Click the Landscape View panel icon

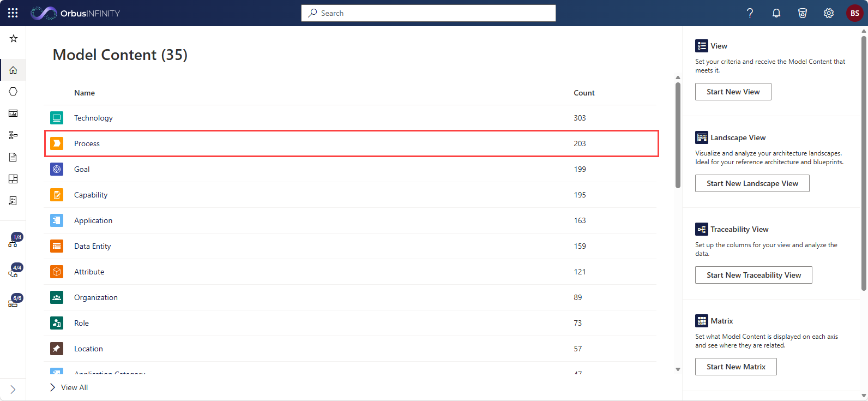[702, 137]
